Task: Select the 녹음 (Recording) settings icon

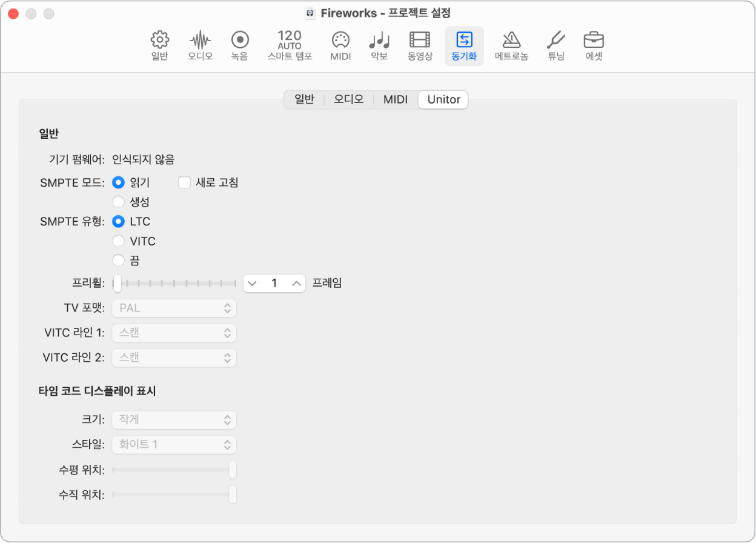Action: click(240, 46)
